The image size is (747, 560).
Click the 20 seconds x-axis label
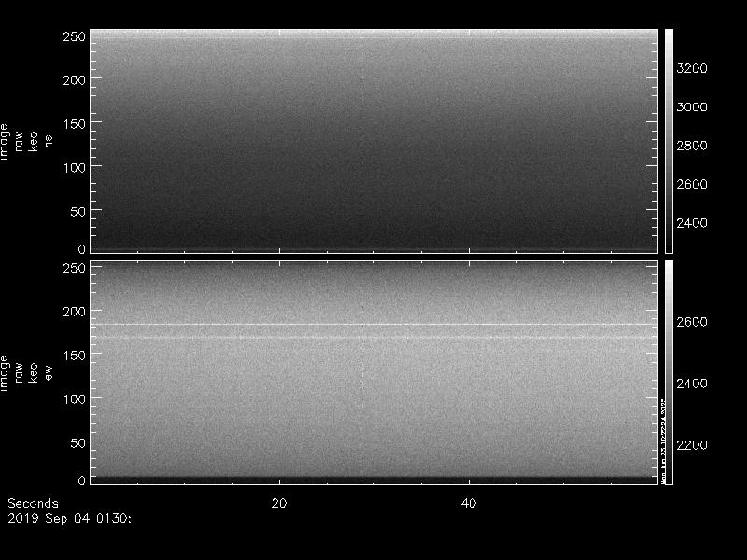pos(279,503)
